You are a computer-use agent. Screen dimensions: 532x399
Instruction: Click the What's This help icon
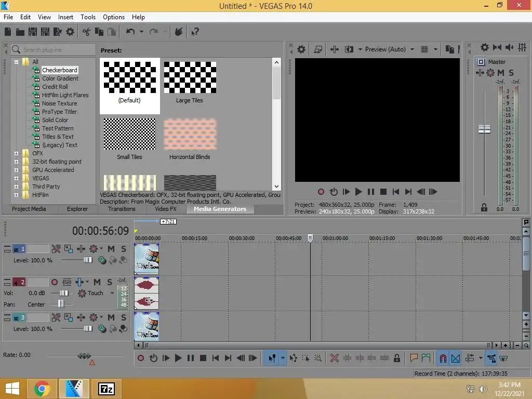pos(195,32)
